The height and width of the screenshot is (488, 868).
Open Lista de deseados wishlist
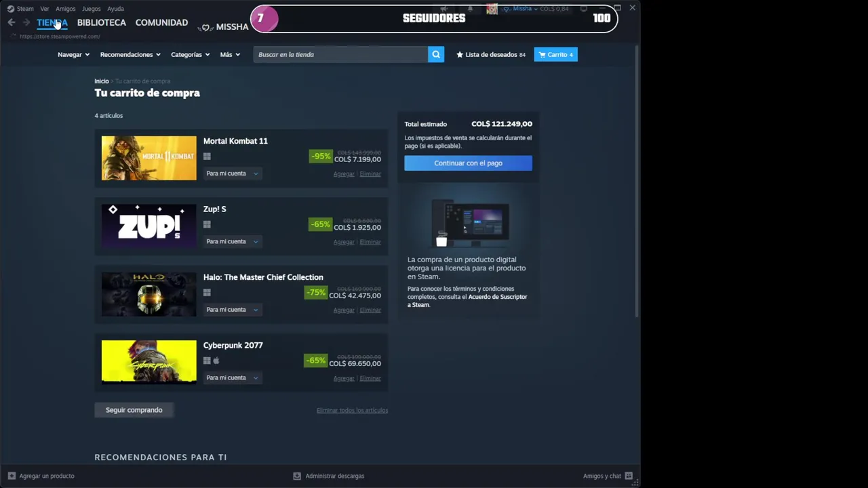coord(491,54)
